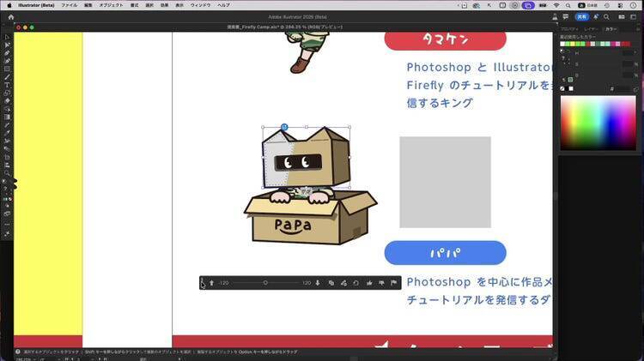This screenshot has width=644, height=361.
Task: Select the Line Segment tool
Action: (x=7, y=77)
